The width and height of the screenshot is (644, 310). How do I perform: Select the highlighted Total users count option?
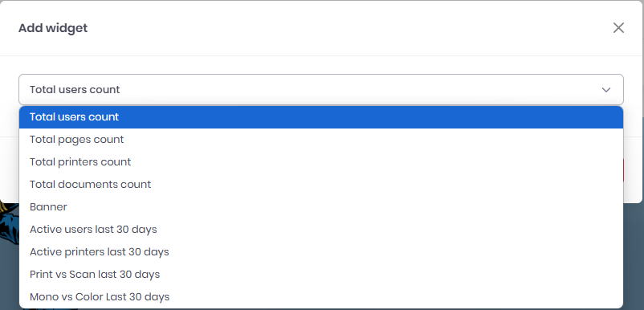321,117
